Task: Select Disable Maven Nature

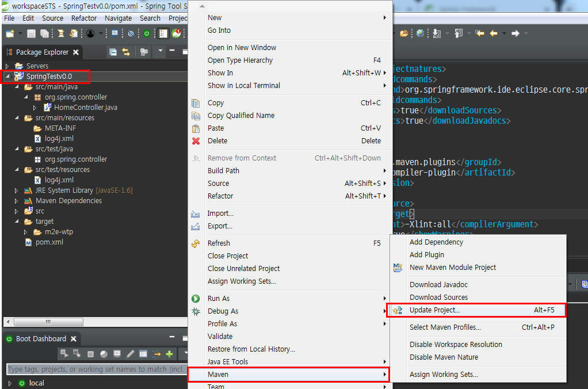Action: click(478, 357)
